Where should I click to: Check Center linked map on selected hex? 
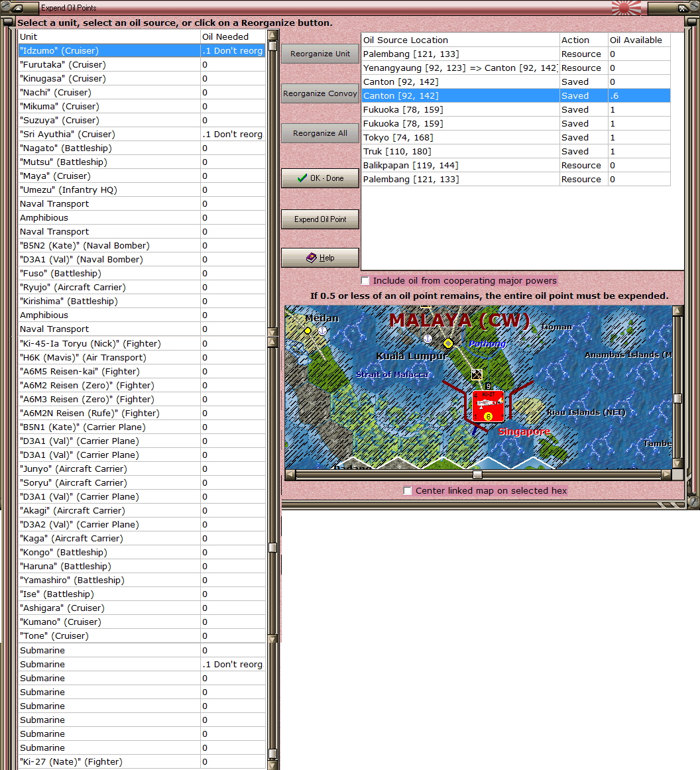[408, 491]
